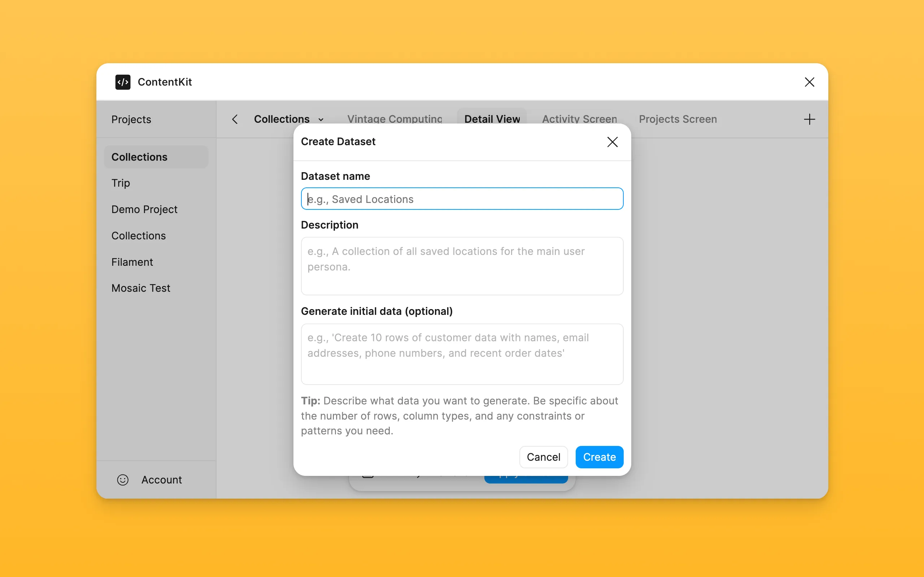
Task: Close the Create Dataset dialog
Action: coord(613,142)
